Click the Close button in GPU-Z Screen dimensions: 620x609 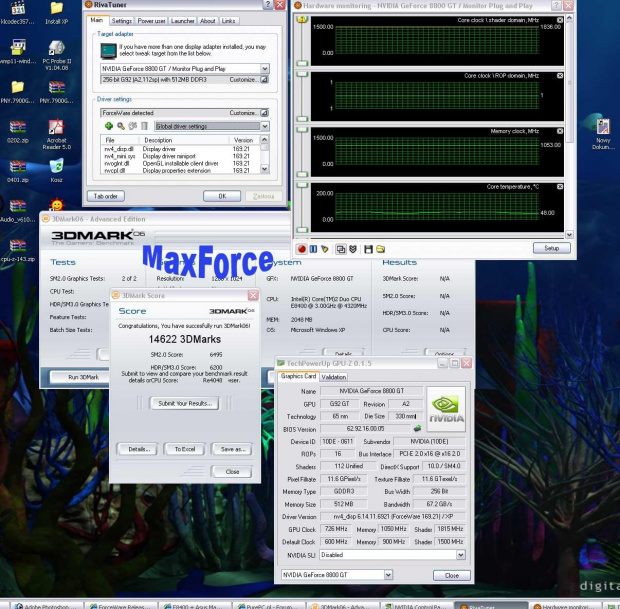point(452,575)
